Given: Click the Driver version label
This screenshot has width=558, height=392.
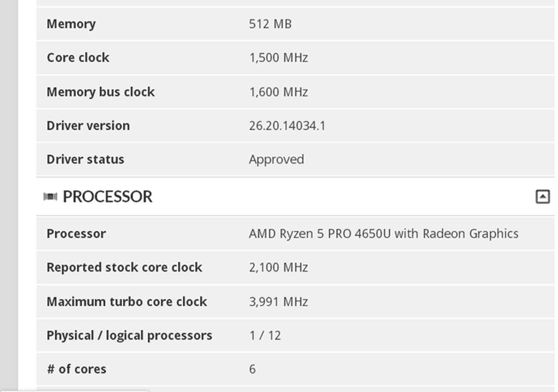Looking at the screenshot, I should point(88,126).
